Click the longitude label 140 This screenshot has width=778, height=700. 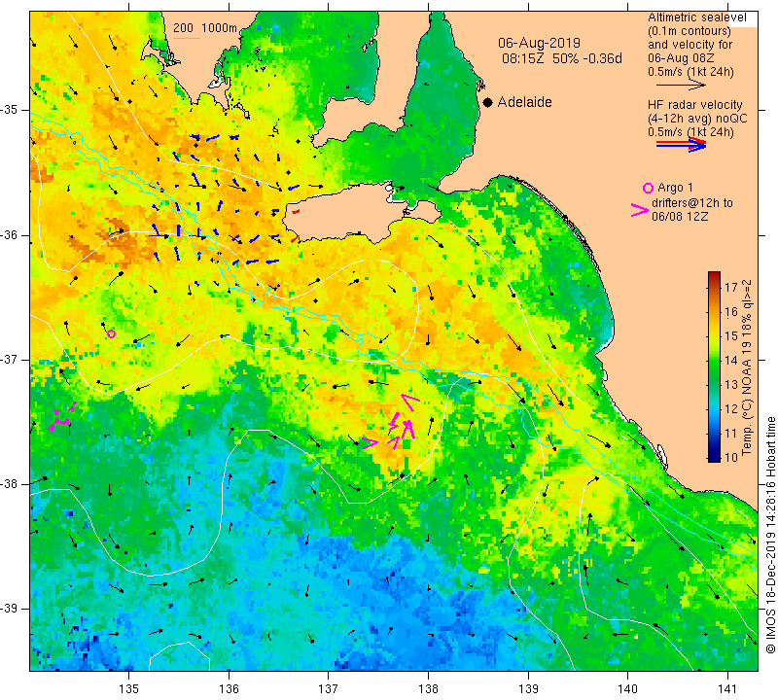click(x=627, y=689)
